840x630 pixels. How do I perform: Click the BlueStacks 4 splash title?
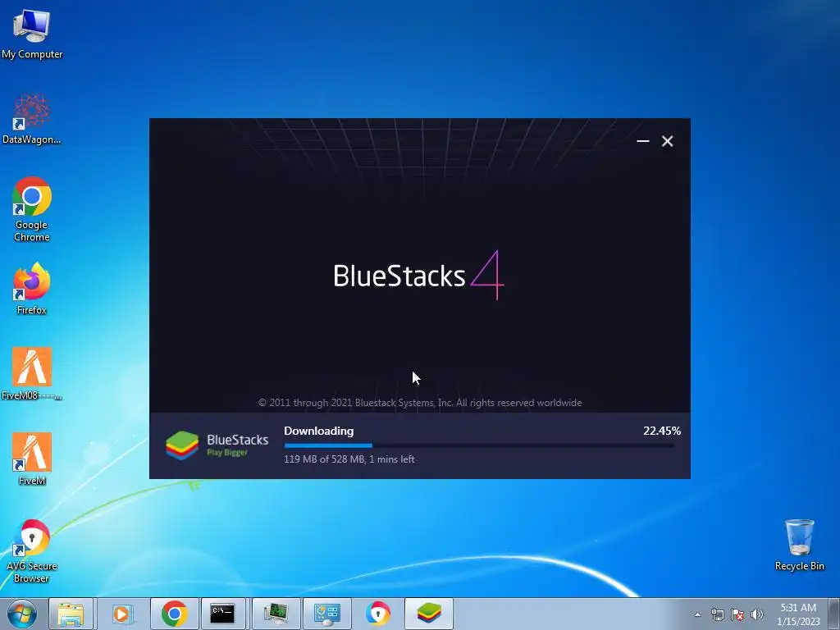pyautogui.click(x=419, y=276)
